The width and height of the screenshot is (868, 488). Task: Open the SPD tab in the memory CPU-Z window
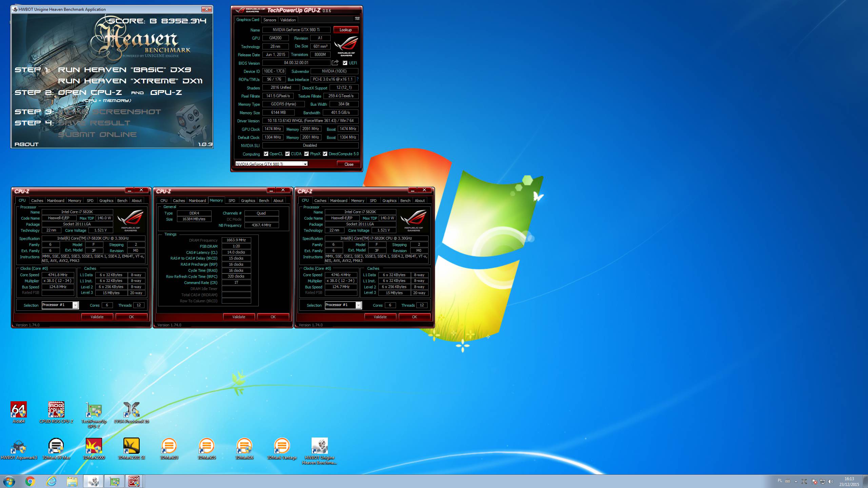pyautogui.click(x=232, y=201)
